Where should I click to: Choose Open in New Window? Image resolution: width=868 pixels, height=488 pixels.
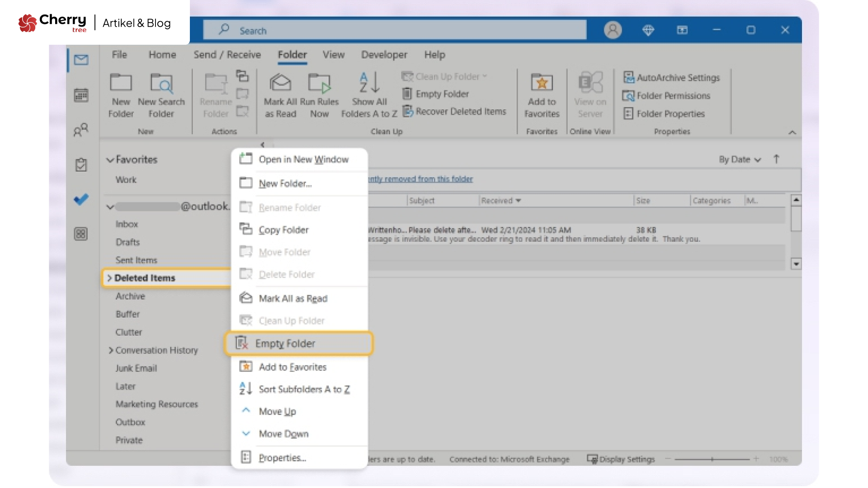point(299,160)
